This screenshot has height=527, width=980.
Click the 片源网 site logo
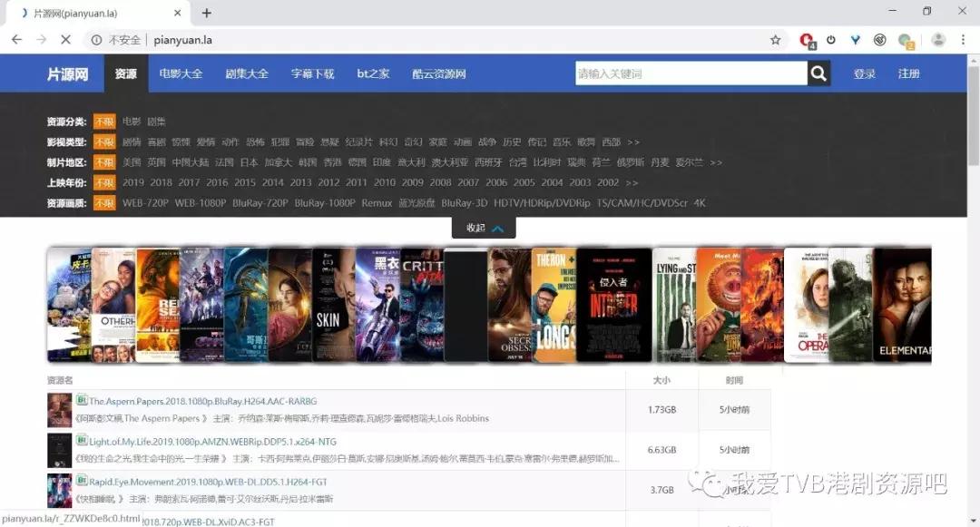[x=67, y=74]
